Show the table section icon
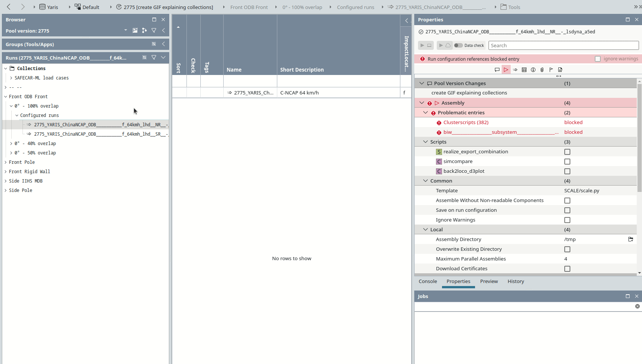The width and height of the screenshot is (642, 364). click(524, 70)
